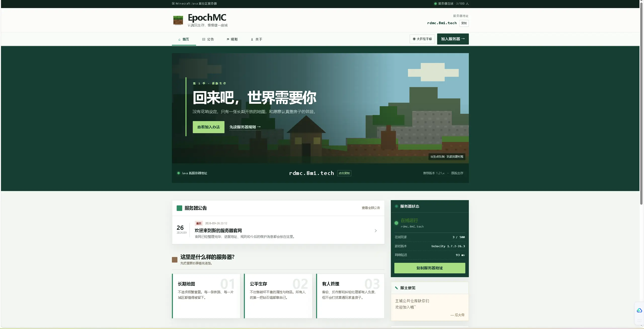Click the floating cloud icon at right edge

click(x=639, y=311)
